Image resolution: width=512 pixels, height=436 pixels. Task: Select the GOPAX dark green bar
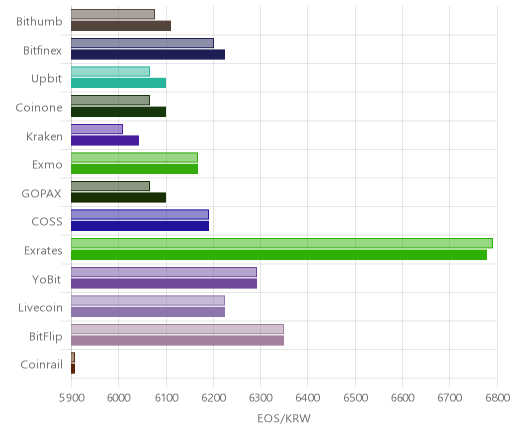pyautogui.click(x=118, y=198)
